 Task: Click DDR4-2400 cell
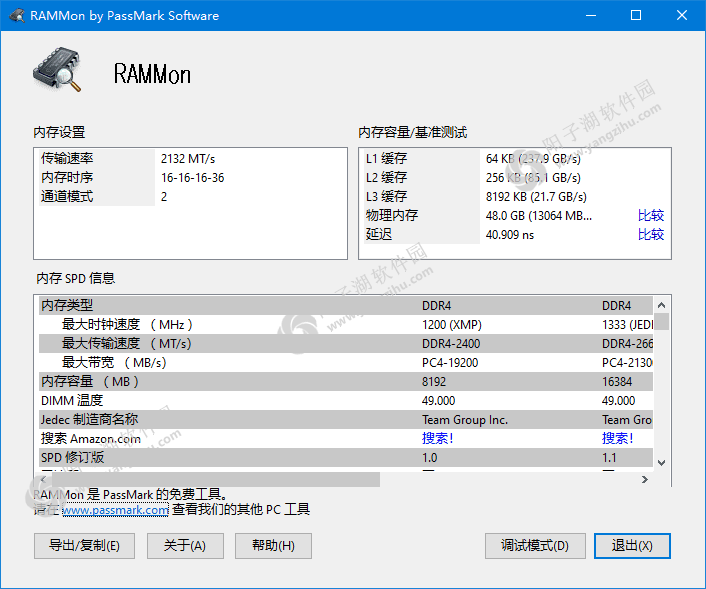point(451,344)
